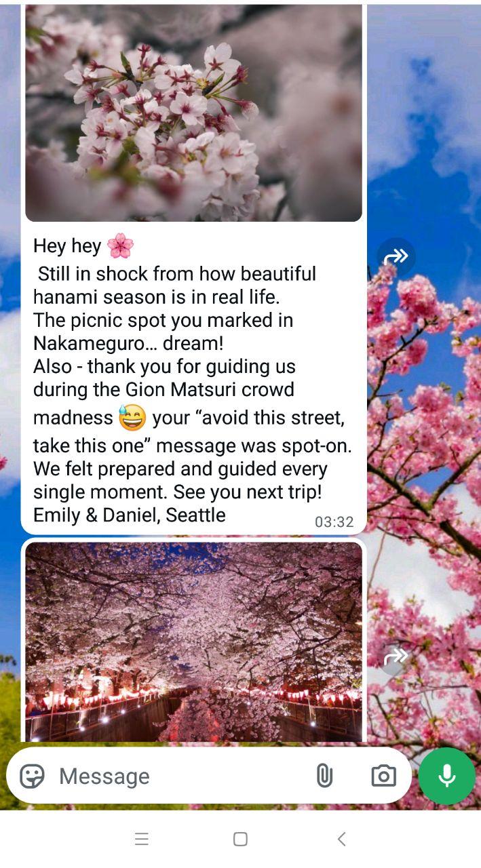Image resolution: width=481 pixels, height=868 pixels.
Task: Select the Emily & Daniel, Seattle signature line
Action: [x=130, y=515]
